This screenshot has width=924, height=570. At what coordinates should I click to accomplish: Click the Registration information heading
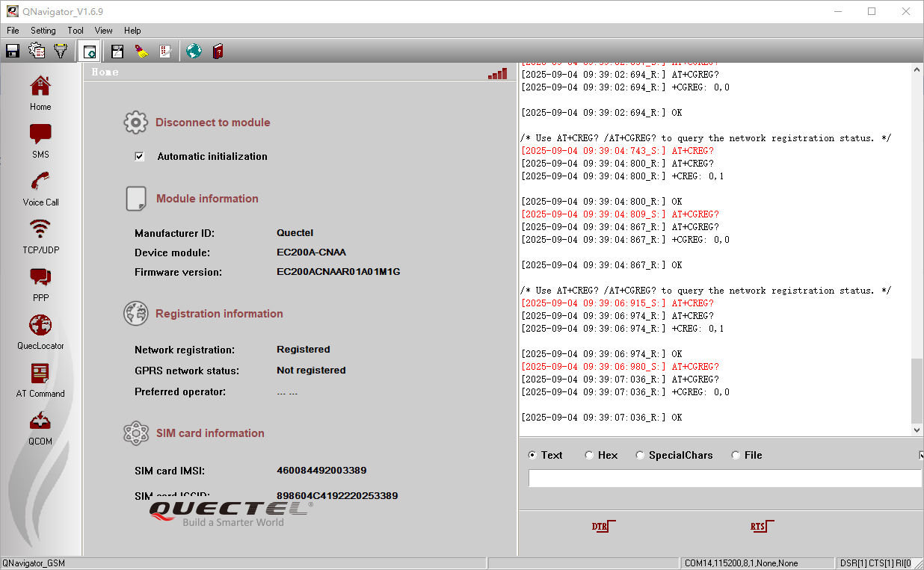(219, 314)
